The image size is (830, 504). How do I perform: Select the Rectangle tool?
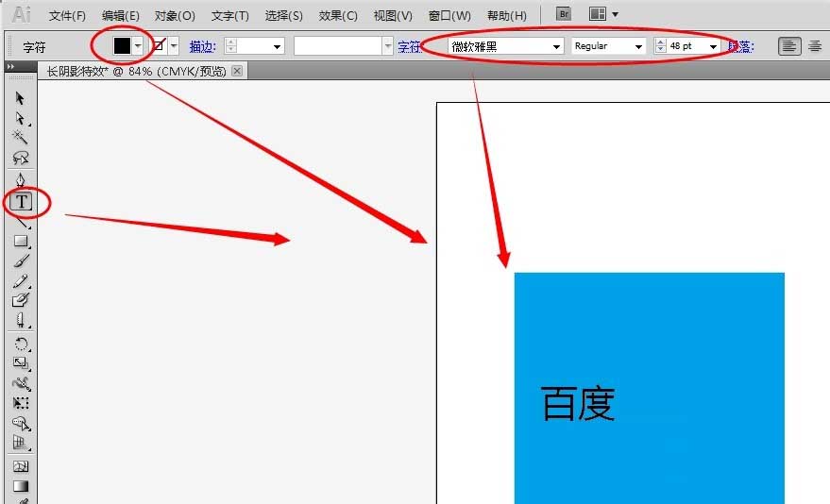click(21, 242)
